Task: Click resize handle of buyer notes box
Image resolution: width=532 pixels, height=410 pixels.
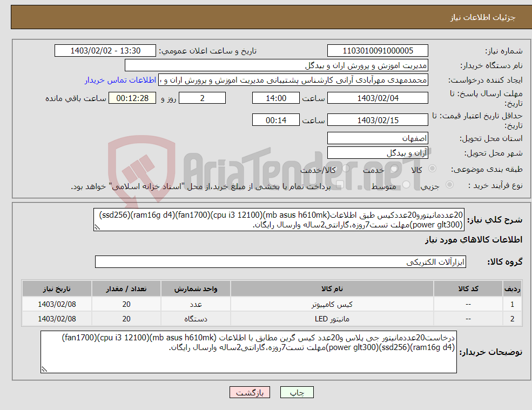Action: (44, 369)
